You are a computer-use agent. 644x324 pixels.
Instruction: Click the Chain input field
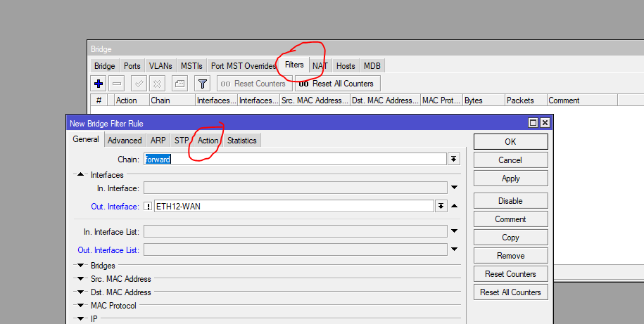pos(295,159)
